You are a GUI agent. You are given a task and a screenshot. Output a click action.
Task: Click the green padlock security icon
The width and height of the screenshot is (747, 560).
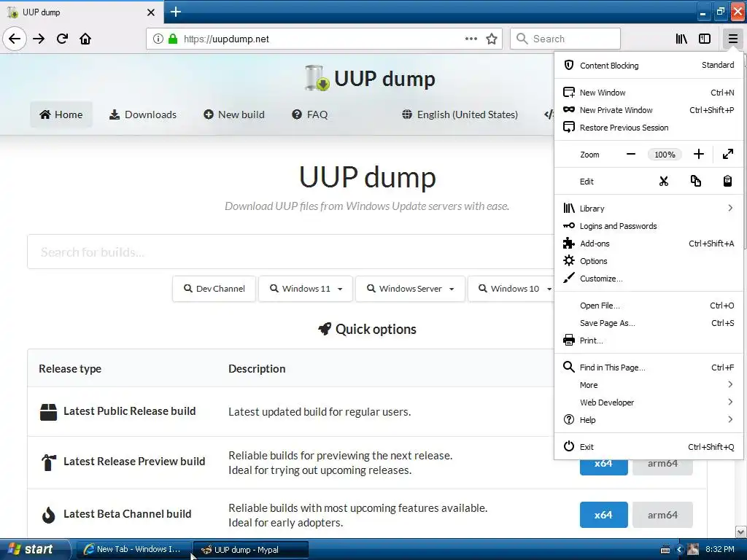173,39
